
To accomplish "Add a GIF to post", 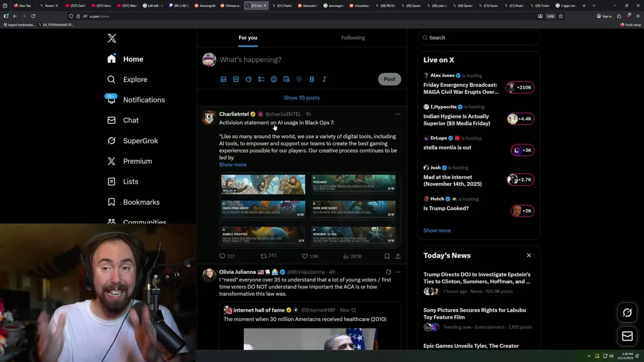I will pyautogui.click(x=236, y=79).
